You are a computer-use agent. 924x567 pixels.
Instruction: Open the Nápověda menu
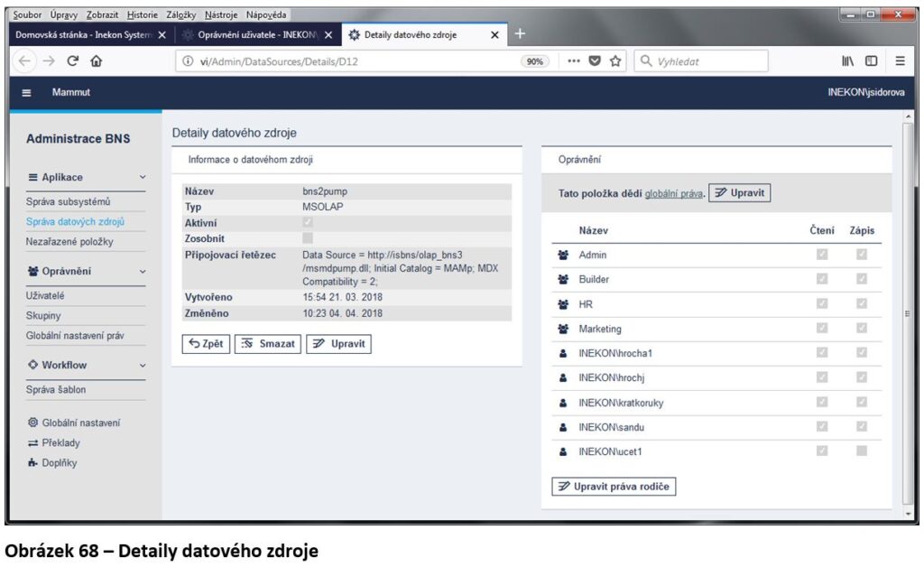tap(266, 14)
